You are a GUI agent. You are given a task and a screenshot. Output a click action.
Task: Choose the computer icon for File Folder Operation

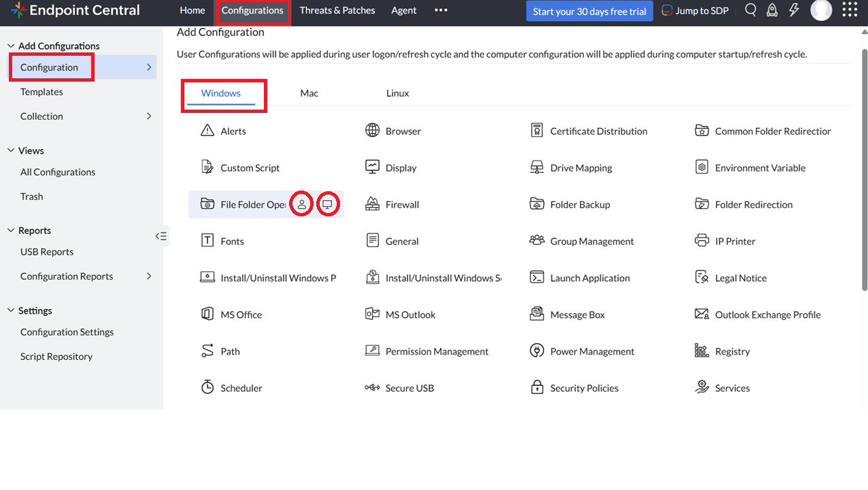click(328, 204)
